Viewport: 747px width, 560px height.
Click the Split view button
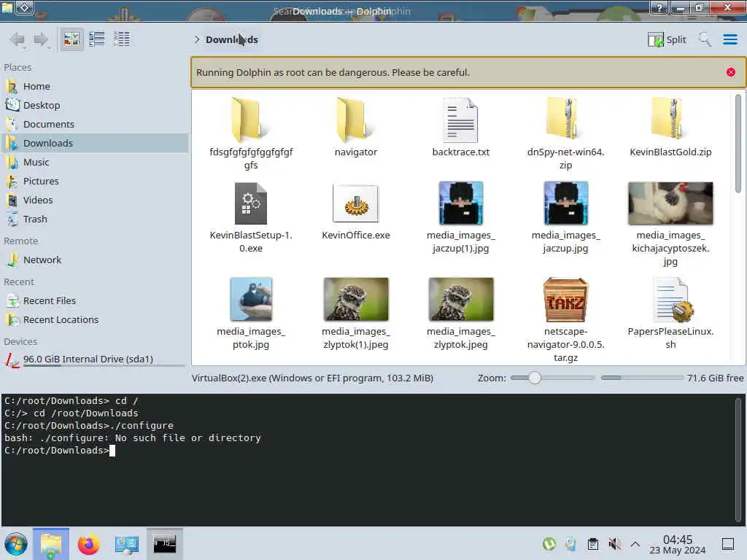click(667, 39)
